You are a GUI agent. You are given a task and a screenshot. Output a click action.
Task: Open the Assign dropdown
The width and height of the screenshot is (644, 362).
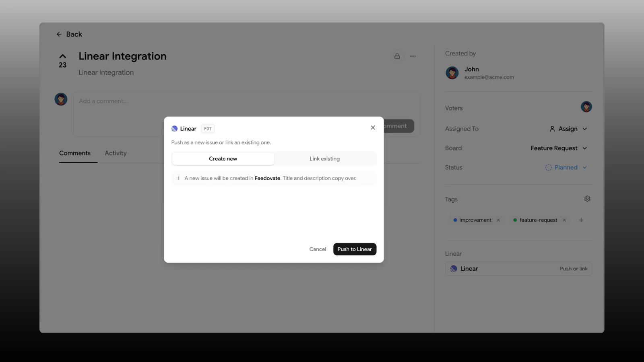coord(568,129)
